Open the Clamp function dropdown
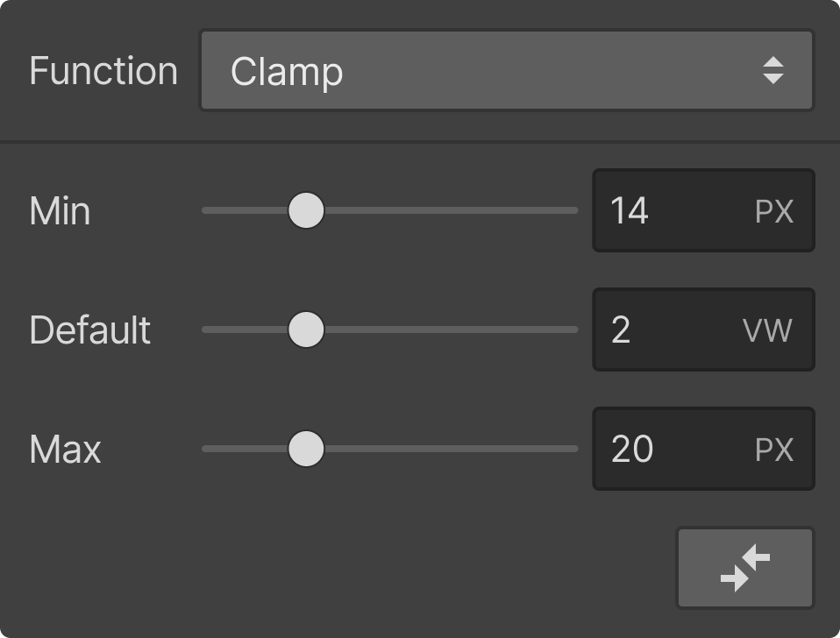Image resolution: width=840 pixels, height=638 pixels. [507, 70]
